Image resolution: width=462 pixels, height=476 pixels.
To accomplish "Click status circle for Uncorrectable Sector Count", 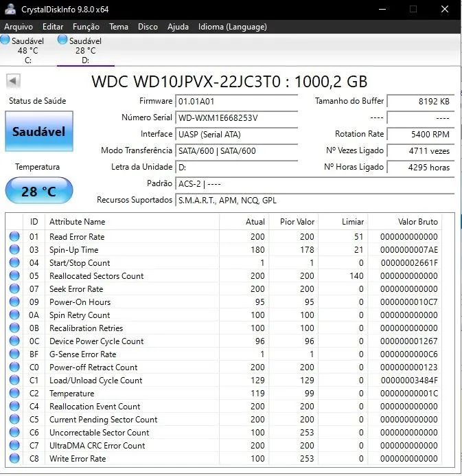I will coord(14,432).
